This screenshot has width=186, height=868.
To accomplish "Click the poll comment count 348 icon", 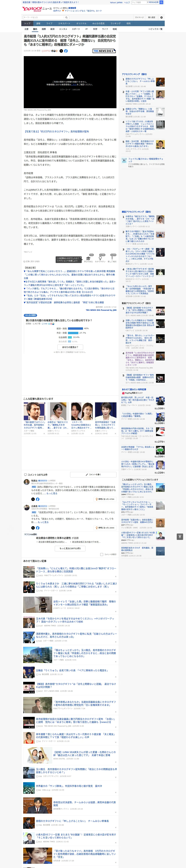I will tap(45, 323).
